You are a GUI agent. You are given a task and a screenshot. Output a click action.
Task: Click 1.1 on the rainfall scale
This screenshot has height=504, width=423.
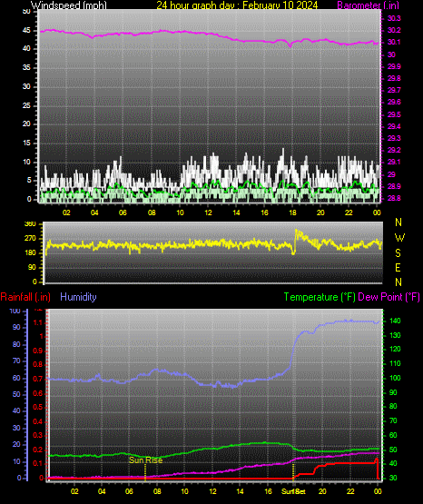pyautogui.click(x=38, y=322)
